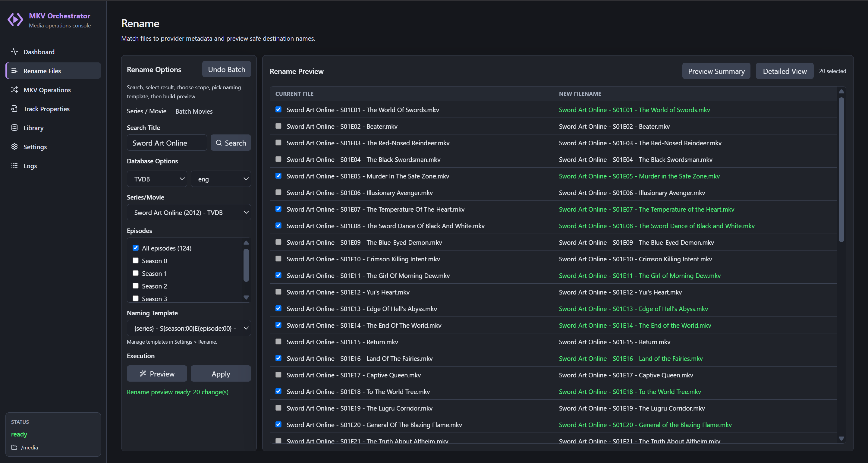
Task: Click the Search button
Action: click(231, 143)
